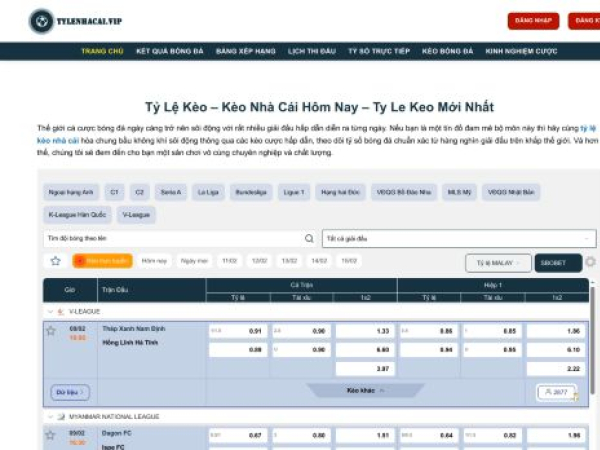Click the Dữ liệu button
The width and height of the screenshot is (600, 450).
tap(69, 393)
